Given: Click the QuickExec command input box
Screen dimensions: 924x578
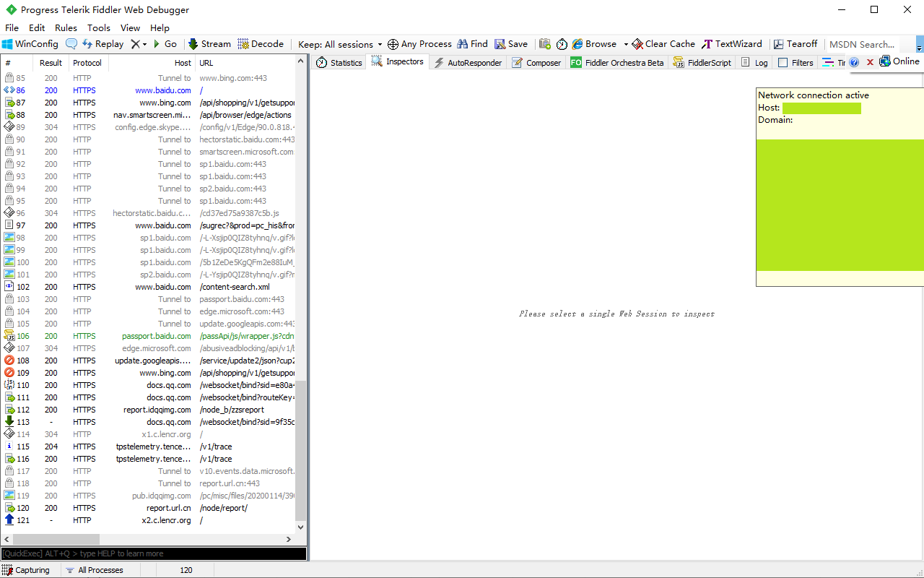Looking at the screenshot, I should click(x=154, y=553).
